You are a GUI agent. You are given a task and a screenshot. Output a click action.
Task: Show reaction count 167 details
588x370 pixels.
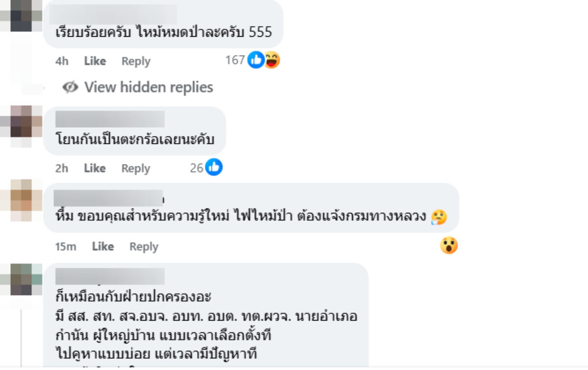click(235, 60)
